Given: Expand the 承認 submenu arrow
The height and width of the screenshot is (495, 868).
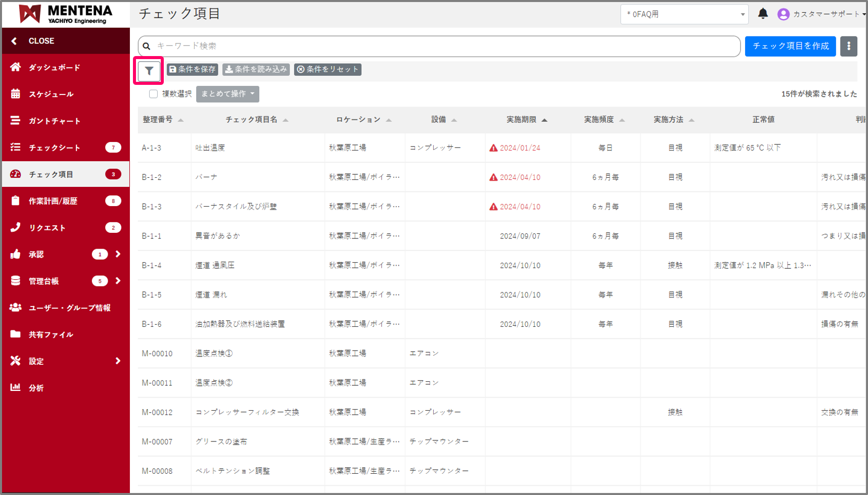Looking at the screenshot, I should [x=118, y=254].
